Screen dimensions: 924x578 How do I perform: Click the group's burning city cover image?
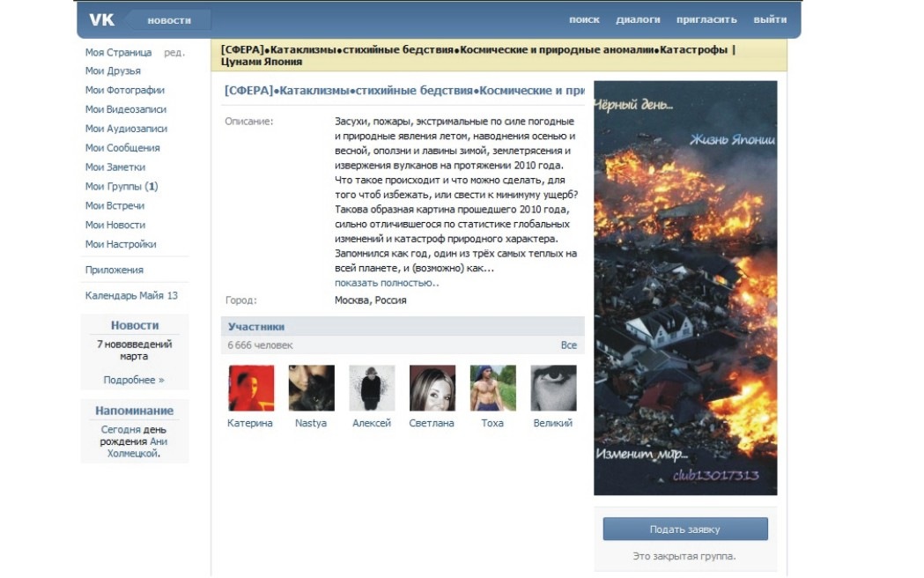point(685,287)
